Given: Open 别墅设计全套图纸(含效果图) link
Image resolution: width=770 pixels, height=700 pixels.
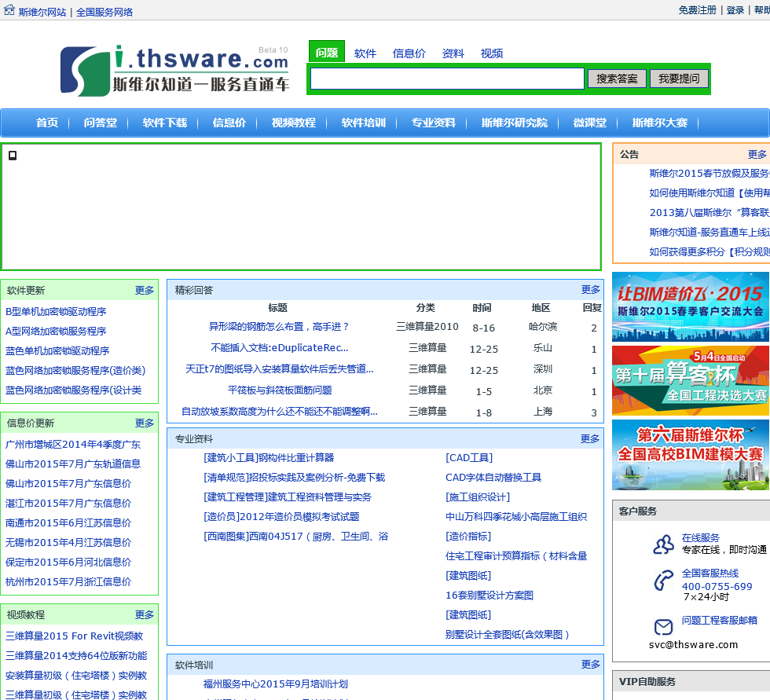Looking at the screenshot, I should (x=508, y=634).
